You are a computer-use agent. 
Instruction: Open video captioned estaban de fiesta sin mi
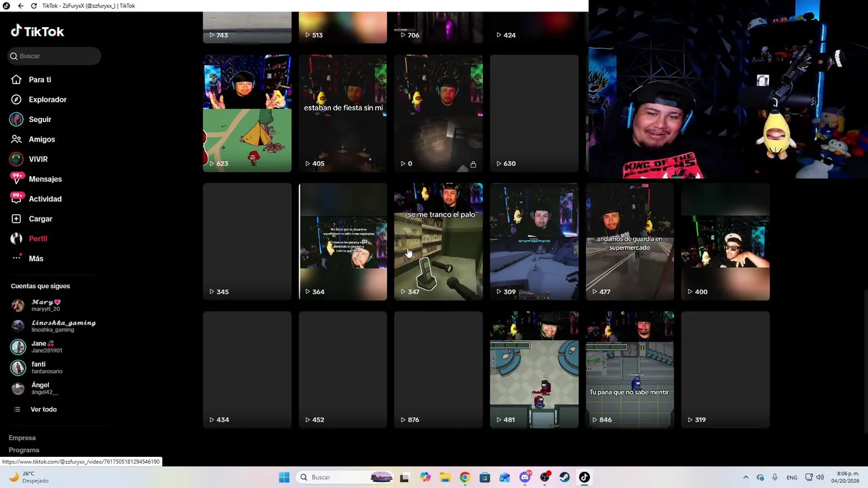342,113
